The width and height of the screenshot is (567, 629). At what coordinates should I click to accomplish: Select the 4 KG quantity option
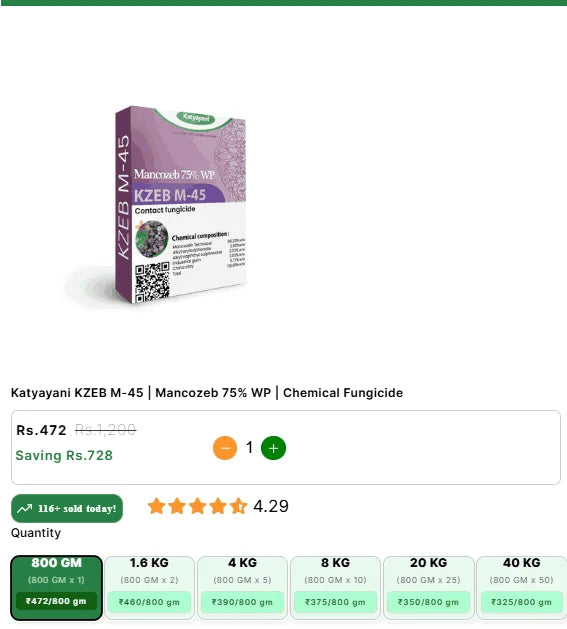point(242,588)
